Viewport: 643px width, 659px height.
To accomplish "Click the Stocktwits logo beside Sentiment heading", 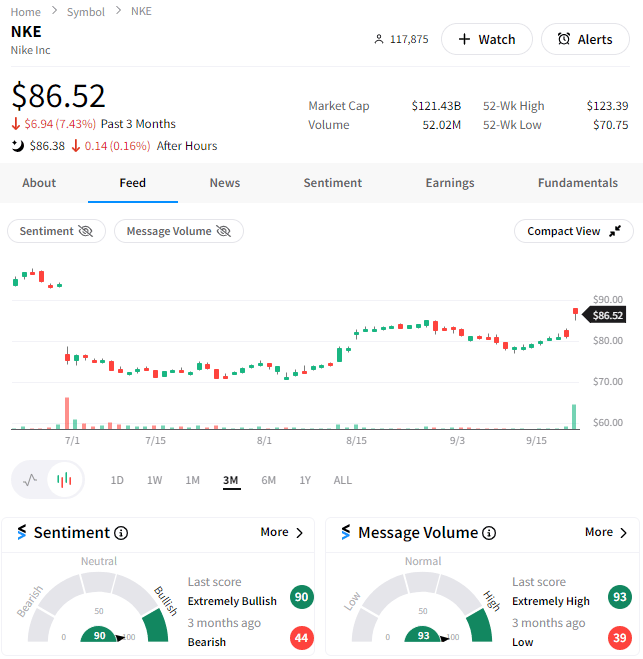I will (22, 532).
